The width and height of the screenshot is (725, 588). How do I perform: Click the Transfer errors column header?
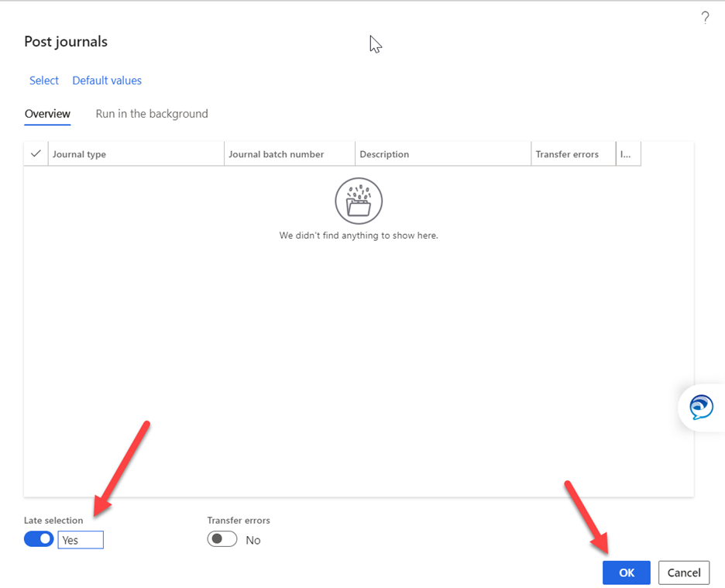(573, 154)
